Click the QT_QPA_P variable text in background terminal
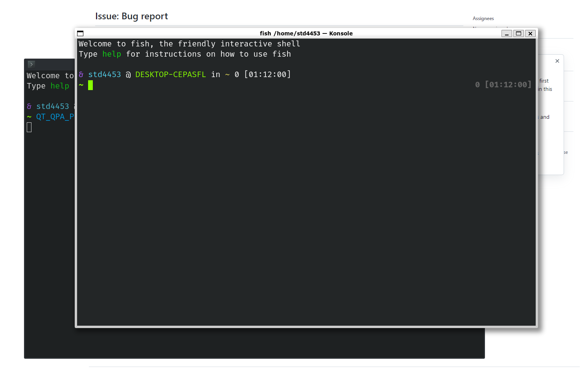This screenshot has height=378, width=588. point(55,116)
